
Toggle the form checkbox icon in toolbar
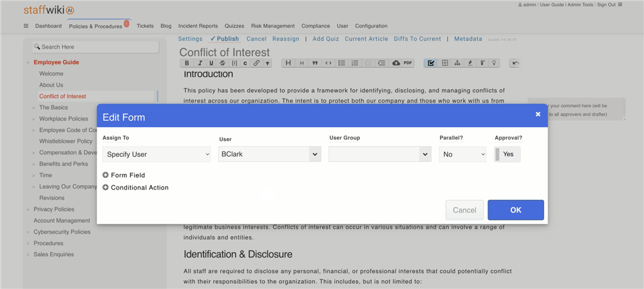(x=431, y=63)
